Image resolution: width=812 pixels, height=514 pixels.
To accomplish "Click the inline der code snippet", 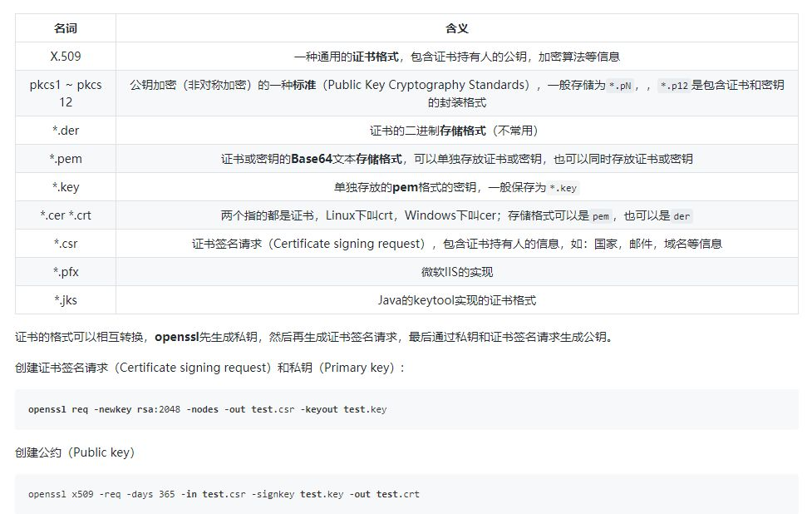I will pos(682,216).
